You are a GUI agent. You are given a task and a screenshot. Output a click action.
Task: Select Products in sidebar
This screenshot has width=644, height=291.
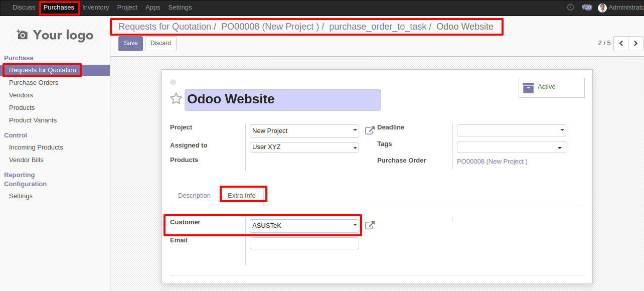[22, 108]
